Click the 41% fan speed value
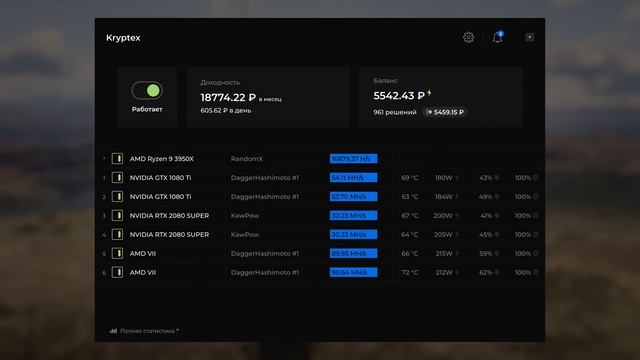 click(486, 216)
